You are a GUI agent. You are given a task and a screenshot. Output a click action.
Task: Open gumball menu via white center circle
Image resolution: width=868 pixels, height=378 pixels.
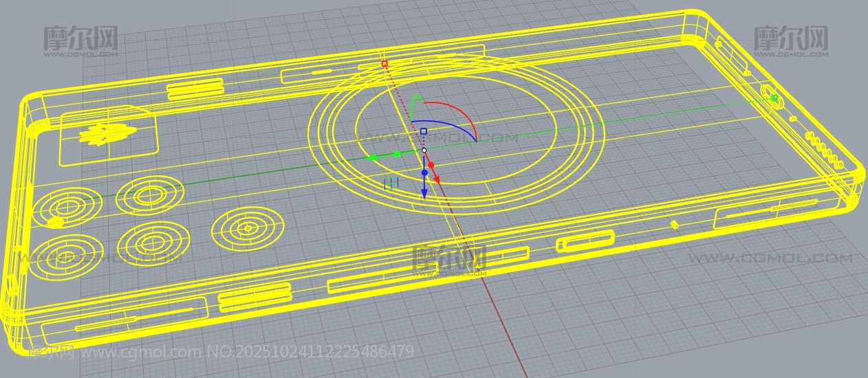tap(424, 150)
